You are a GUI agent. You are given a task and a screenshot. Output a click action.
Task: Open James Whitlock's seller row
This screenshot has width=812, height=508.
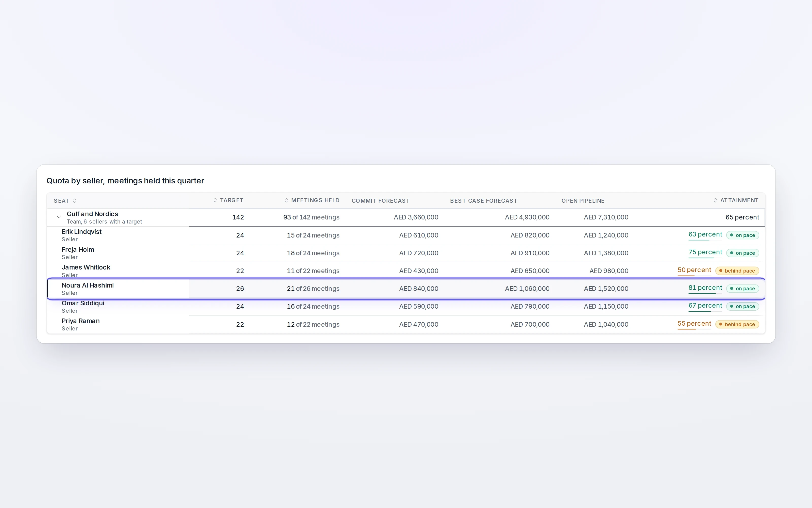point(406,271)
